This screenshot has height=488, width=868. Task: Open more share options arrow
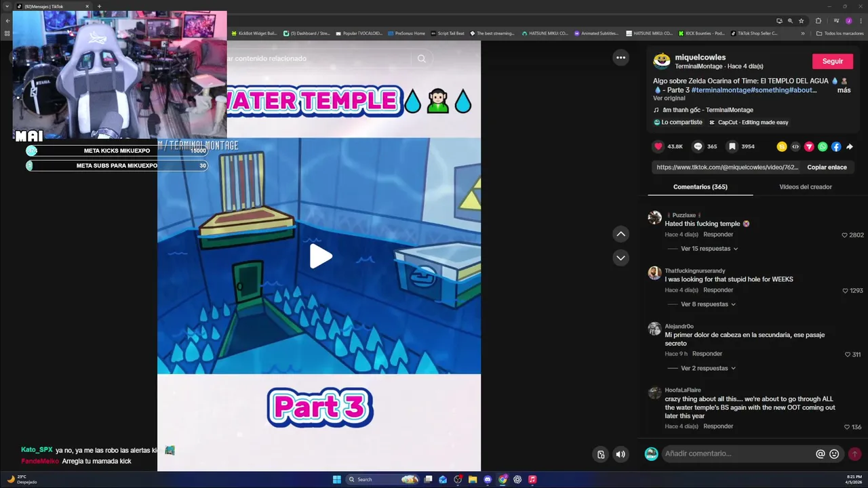(x=850, y=146)
